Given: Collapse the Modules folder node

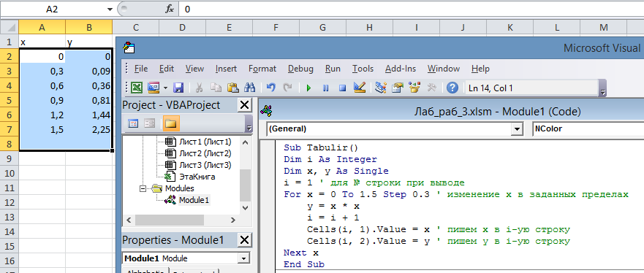Looking at the screenshot, I should click(x=143, y=188).
